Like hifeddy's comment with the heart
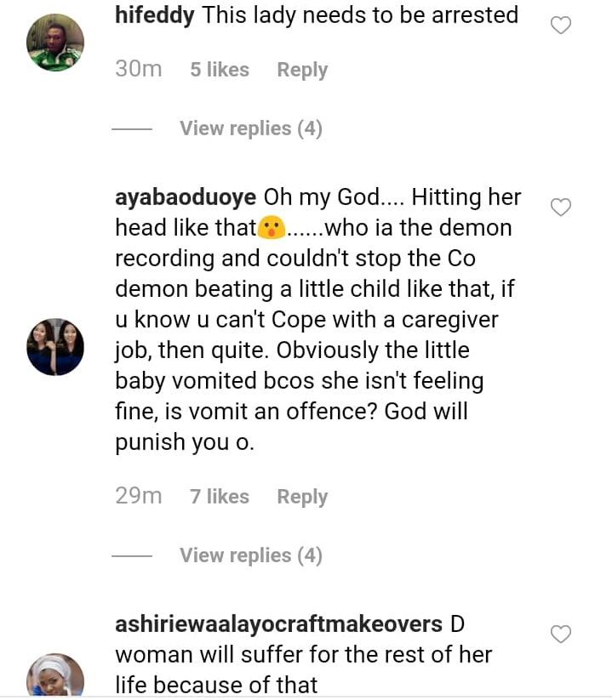This screenshot has width=612, height=700. pyautogui.click(x=560, y=26)
